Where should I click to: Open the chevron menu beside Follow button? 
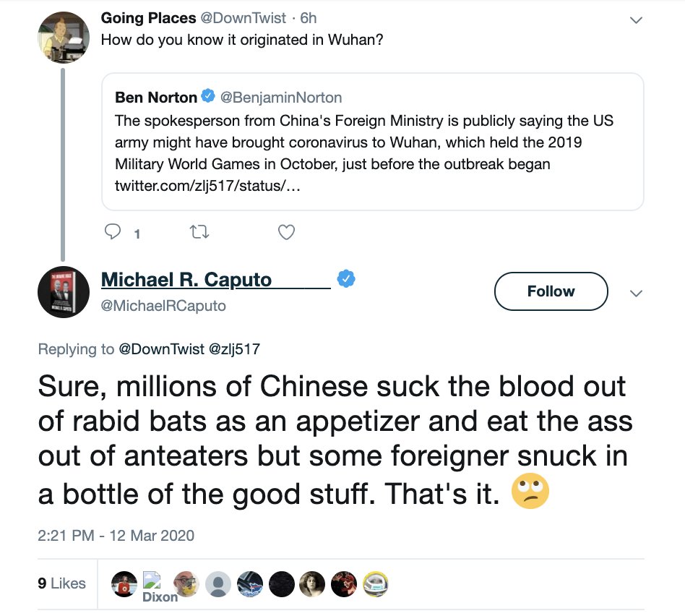(x=636, y=293)
